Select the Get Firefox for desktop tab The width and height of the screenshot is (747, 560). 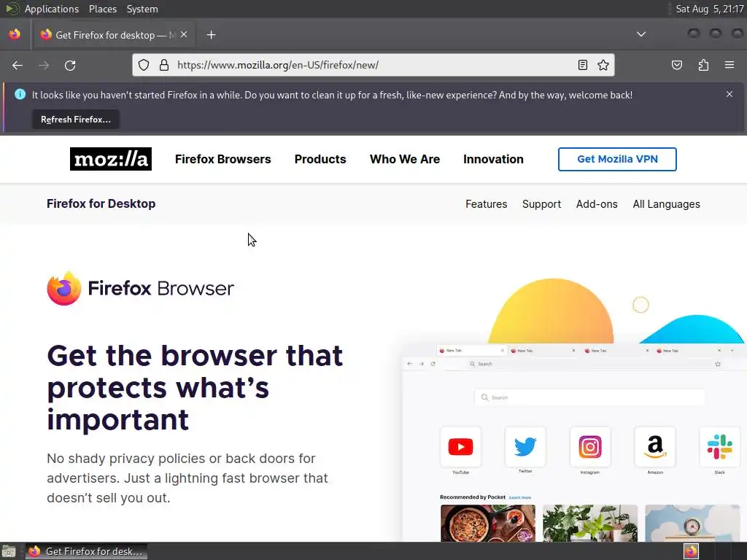pyautogui.click(x=115, y=35)
